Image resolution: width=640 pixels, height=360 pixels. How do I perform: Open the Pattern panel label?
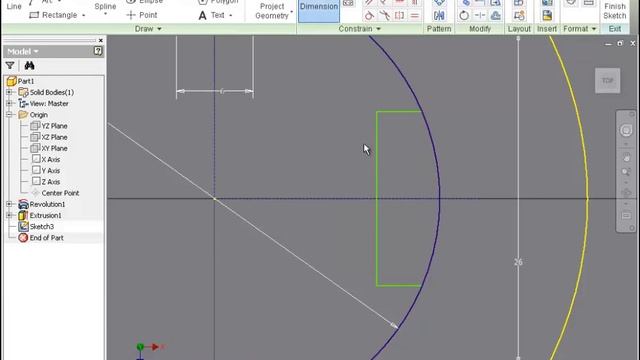[x=439, y=29]
